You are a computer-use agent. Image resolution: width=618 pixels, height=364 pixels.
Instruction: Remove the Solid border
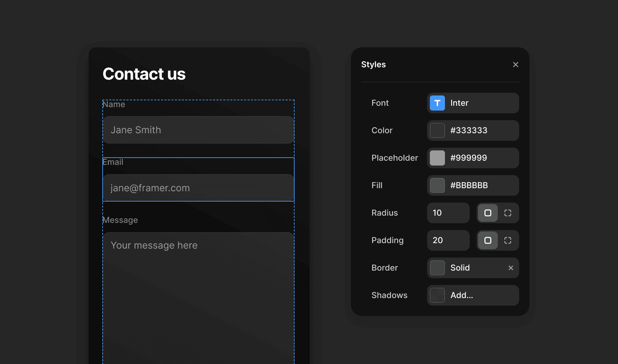point(511,268)
